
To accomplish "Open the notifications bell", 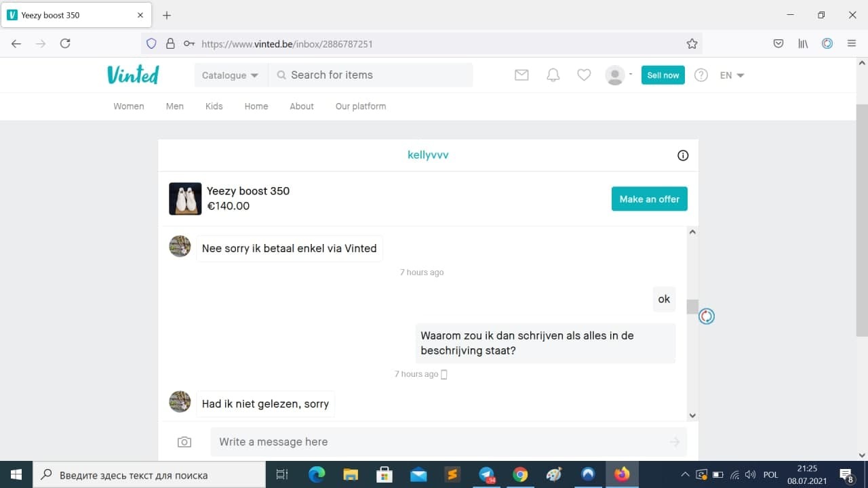I will coord(553,75).
